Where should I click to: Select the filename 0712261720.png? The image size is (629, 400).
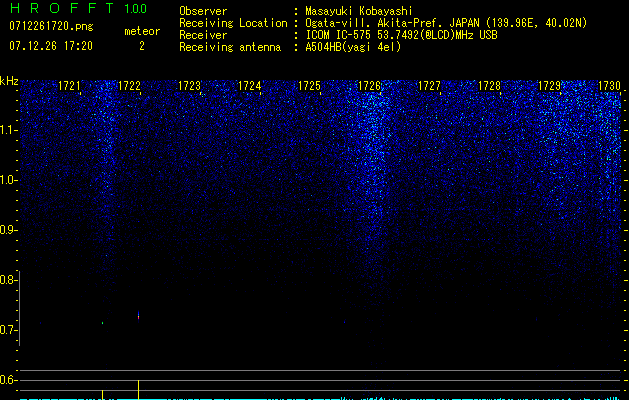51,27
